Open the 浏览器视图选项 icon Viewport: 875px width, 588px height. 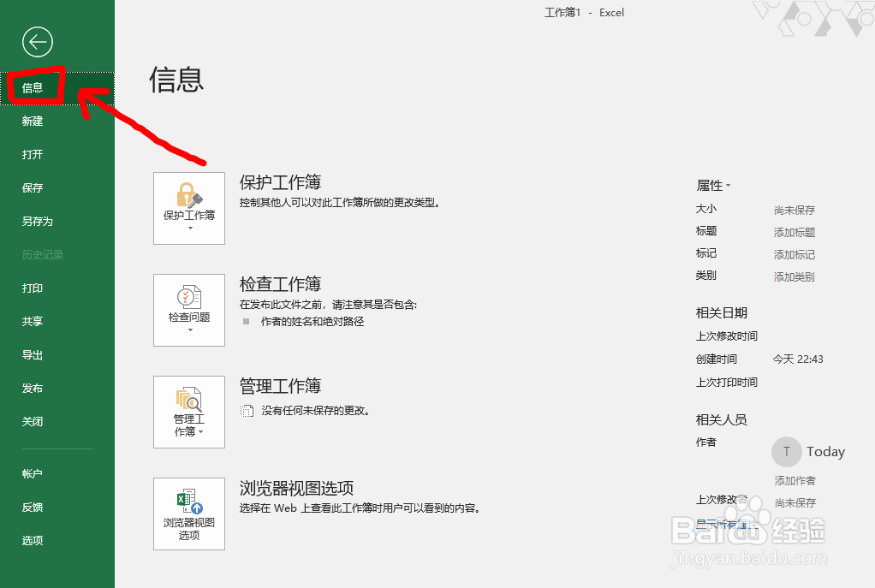pos(188,508)
